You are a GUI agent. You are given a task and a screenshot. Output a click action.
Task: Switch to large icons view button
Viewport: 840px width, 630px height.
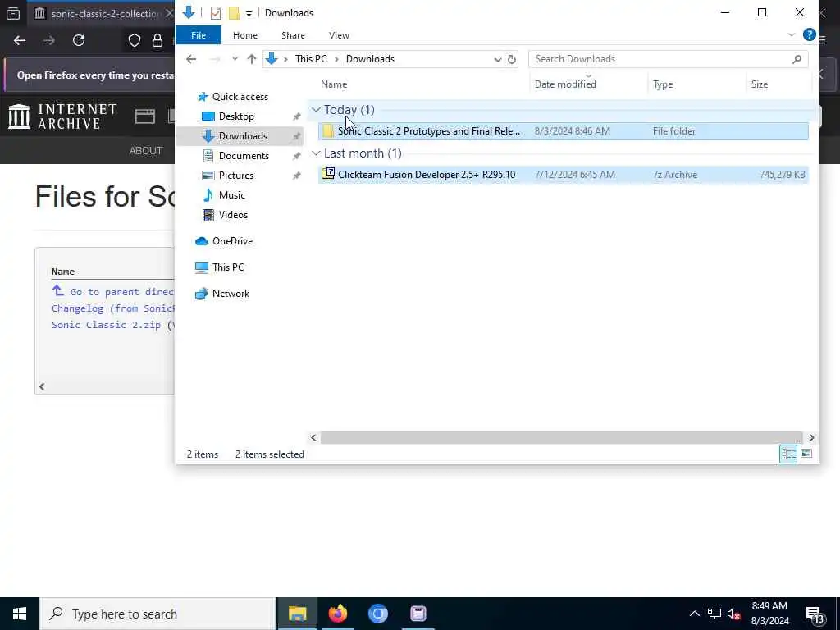tap(806, 454)
